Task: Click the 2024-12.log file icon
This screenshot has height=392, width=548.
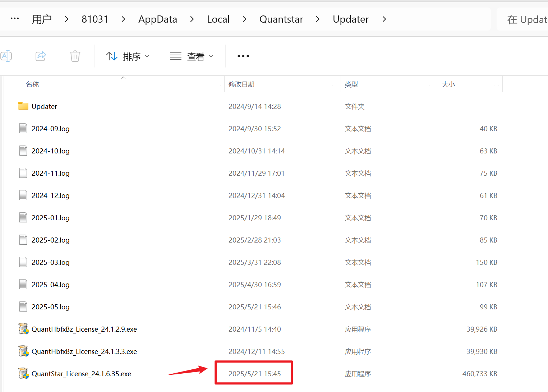Action: 23,195
